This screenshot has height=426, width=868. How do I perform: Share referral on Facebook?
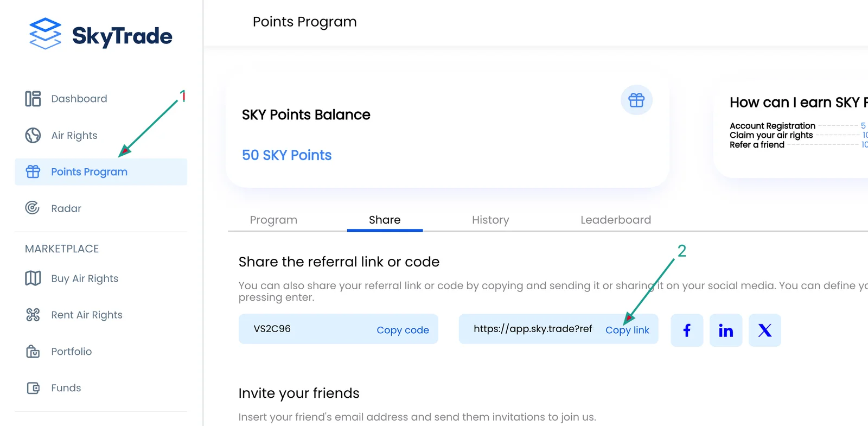[687, 330]
